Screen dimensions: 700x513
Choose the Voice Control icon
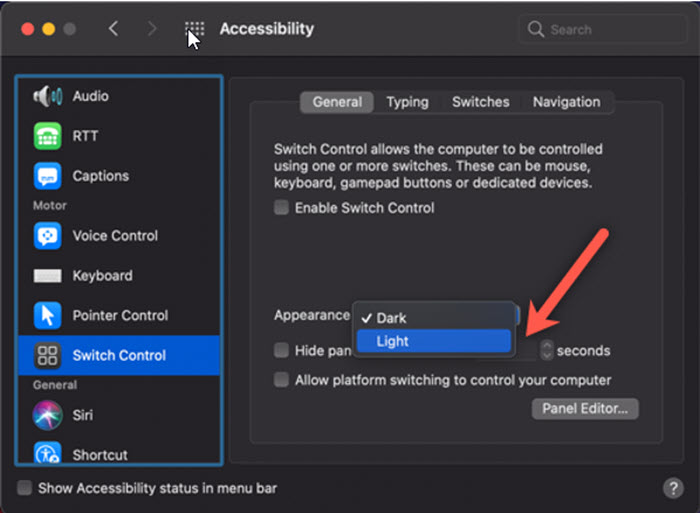point(47,235)
